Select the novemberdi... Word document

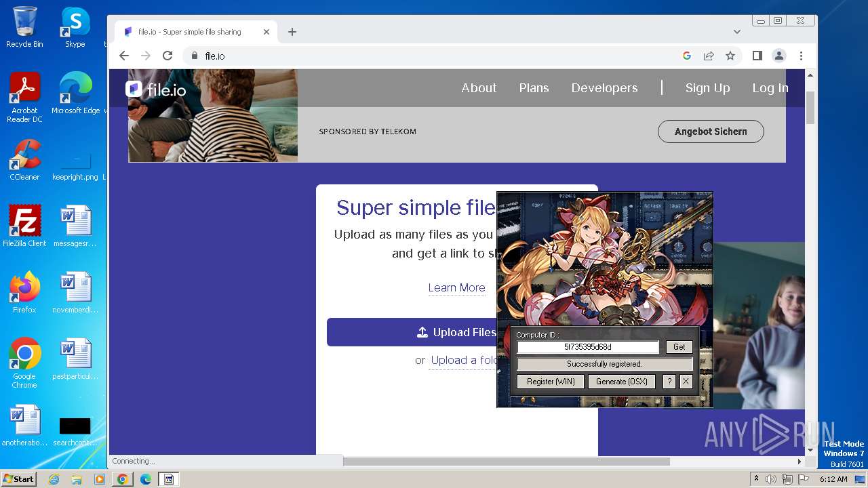[75, 292]
